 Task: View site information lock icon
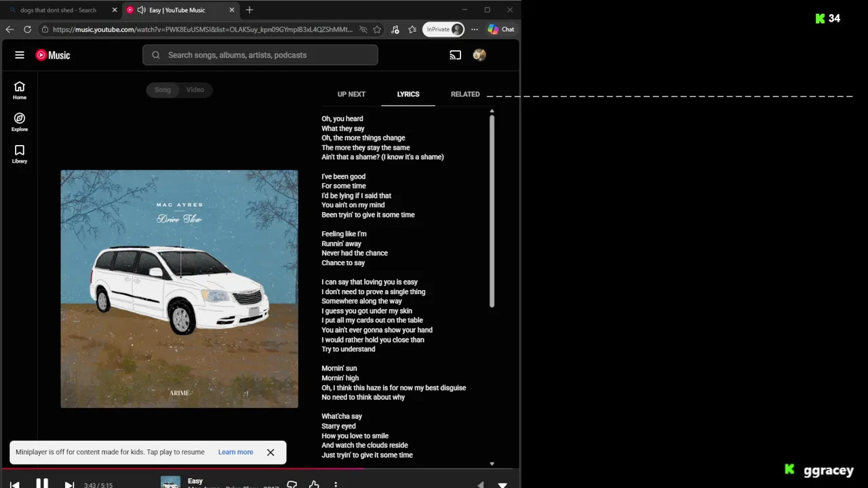(x=45, y=29)
